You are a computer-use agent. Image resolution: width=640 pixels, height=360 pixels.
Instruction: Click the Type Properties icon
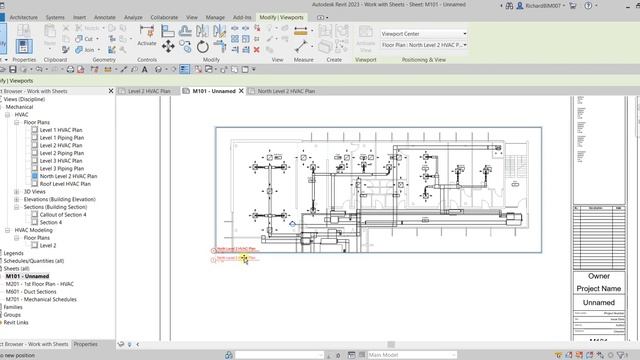24,30
